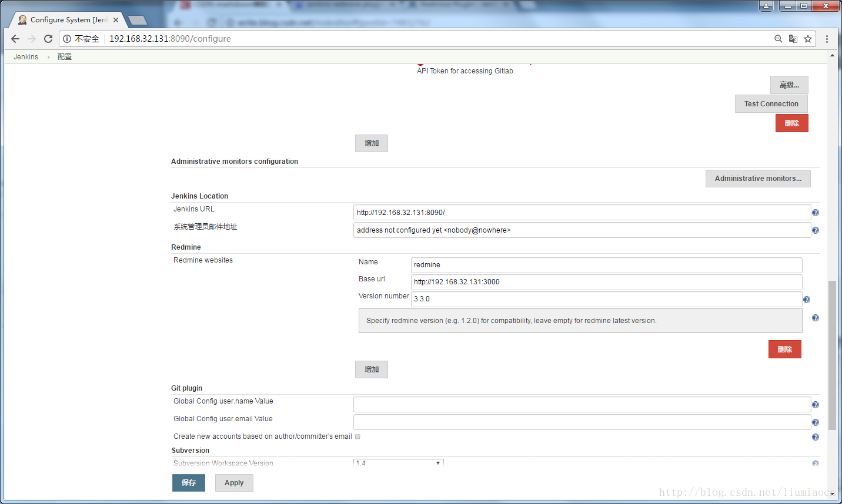This screenshot has height=504, width=842.
Task: Open the Chrome three-dot menu
Action: pyautogui.click(x=827, y=39)
